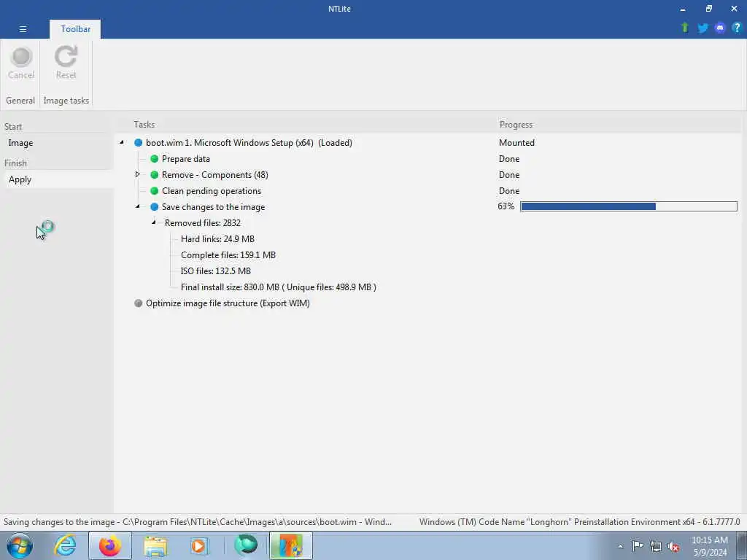747x560 pixels.
Task: Collapse the Removed files: 2832 node
Action: pos(154,222)
